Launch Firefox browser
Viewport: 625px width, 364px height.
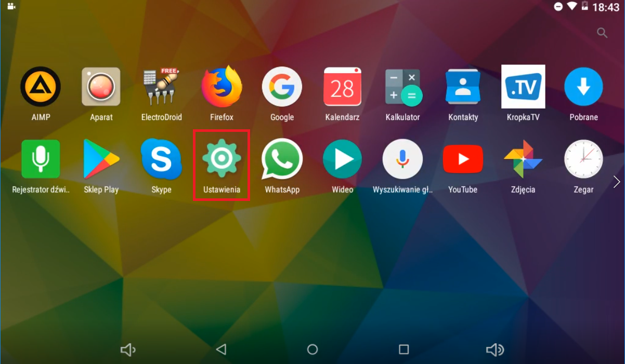pyautogui.click(x=222, y=87)
